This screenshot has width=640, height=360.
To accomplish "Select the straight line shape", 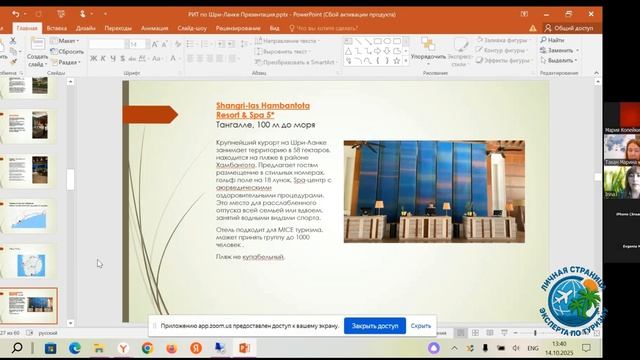I will click(x=358, y=41).
